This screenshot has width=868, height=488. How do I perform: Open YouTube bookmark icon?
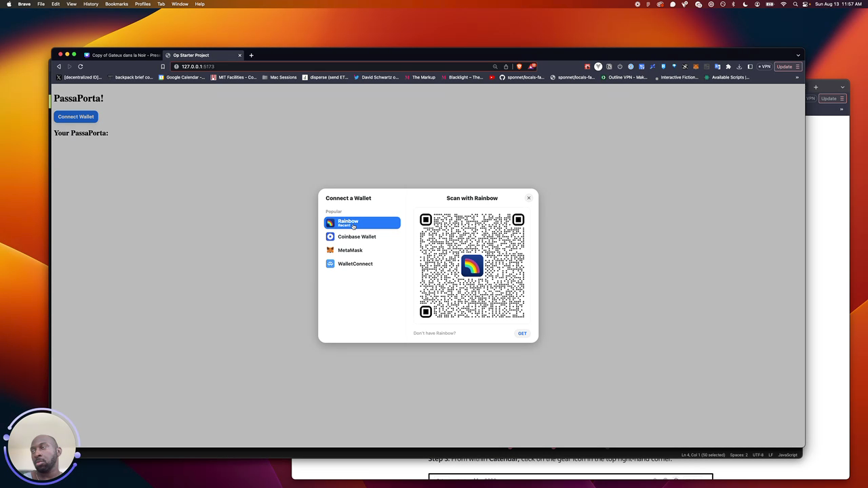point(492,77)
